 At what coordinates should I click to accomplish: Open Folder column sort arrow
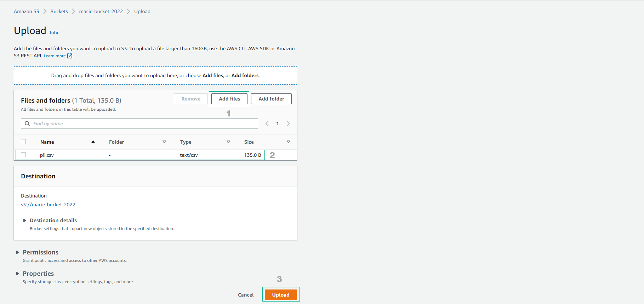(164, 142)
